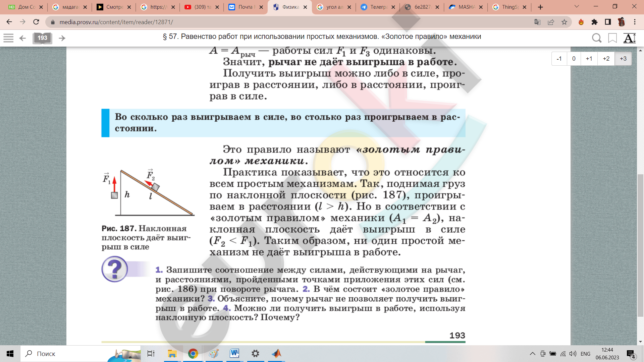Bookmark page with star icon
The image size is (644, 362).
pyautogui.click(x=564, y=22)
